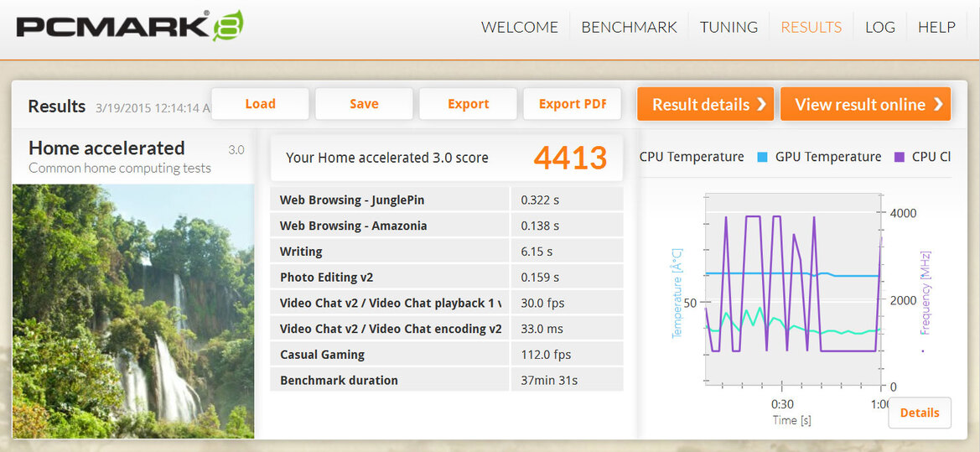
Task: Click the blue GPU Temperature legend swatch
Action: click(762, 157)
